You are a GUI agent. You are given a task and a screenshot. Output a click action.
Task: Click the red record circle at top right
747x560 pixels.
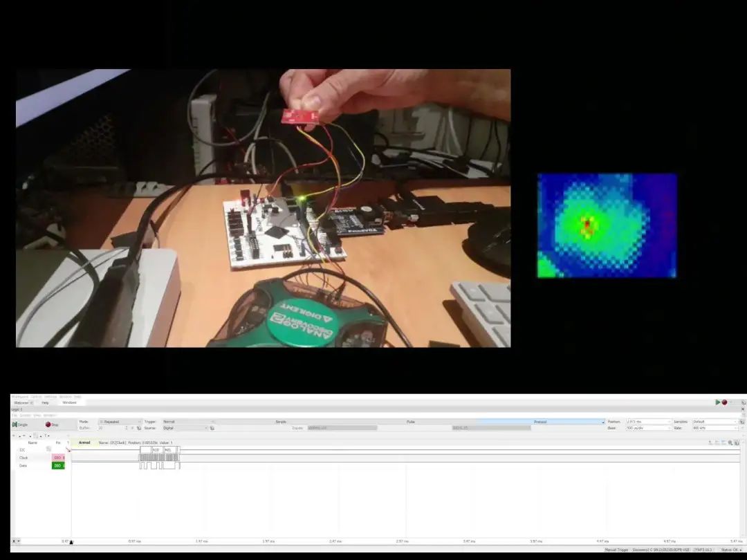725,402
